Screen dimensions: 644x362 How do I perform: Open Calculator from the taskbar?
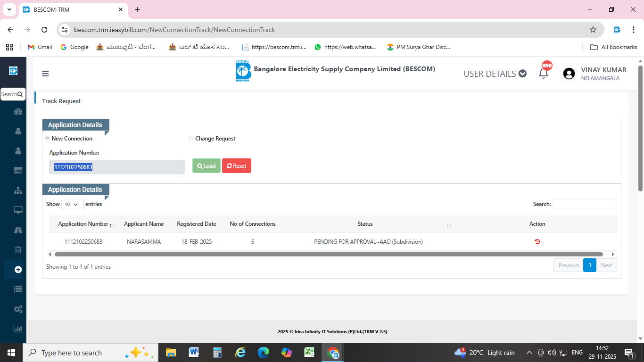click(x=217, y=353)
